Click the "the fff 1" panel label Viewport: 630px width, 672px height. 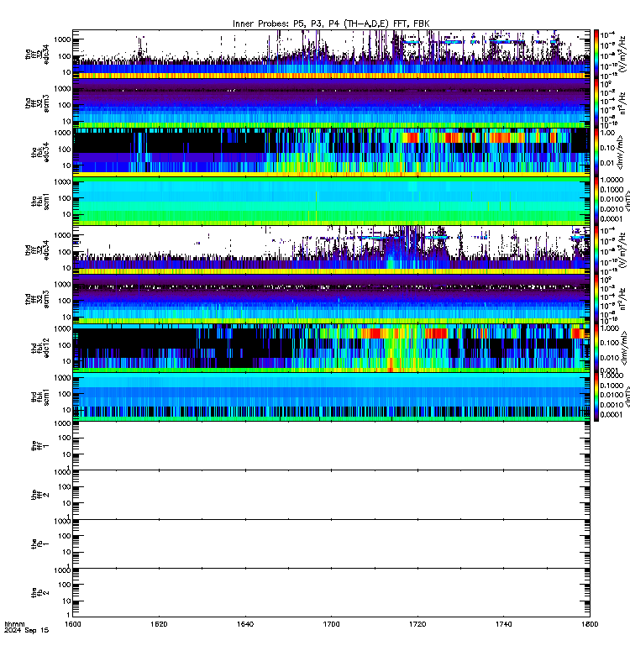tap(40, 446)
